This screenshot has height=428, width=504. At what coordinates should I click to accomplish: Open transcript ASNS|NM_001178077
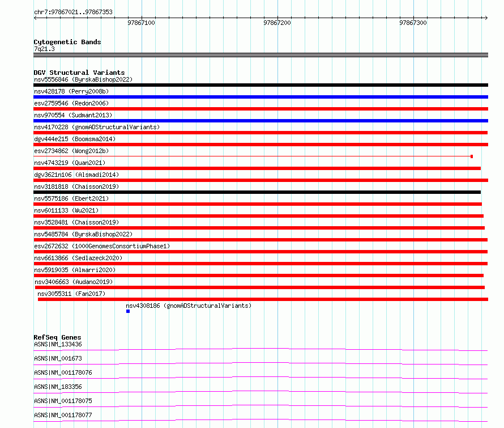pos(63,415)
